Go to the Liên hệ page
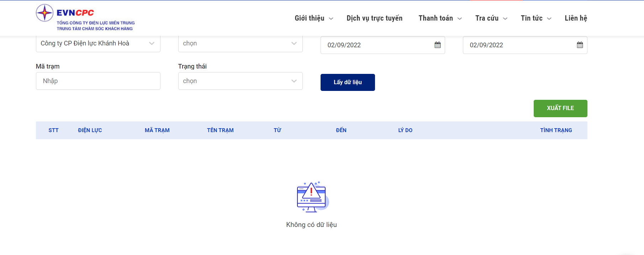The image size is (644, 255). coord(576,18)
